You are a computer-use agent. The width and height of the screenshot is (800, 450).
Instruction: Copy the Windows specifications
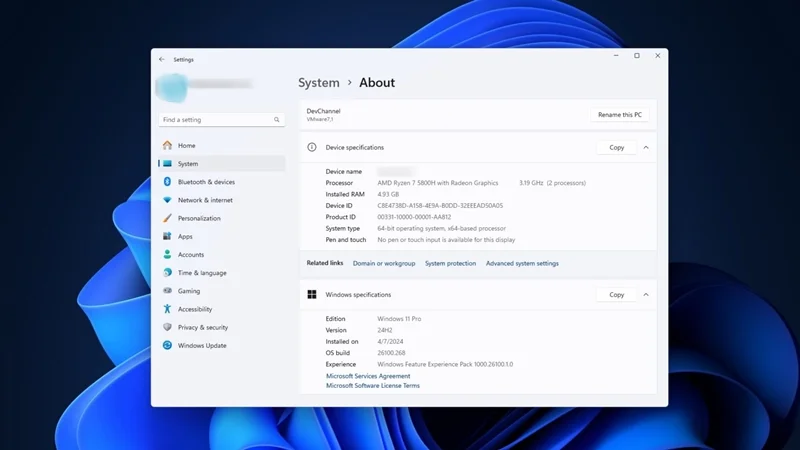click(x=616, y=295)
